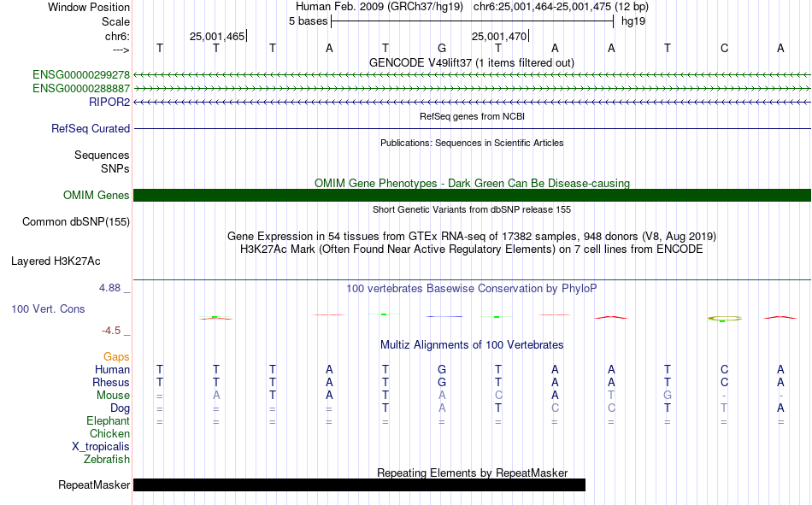Click the blue PhyloP conservation bar
The image size is (812, 505).
[444, 316]
